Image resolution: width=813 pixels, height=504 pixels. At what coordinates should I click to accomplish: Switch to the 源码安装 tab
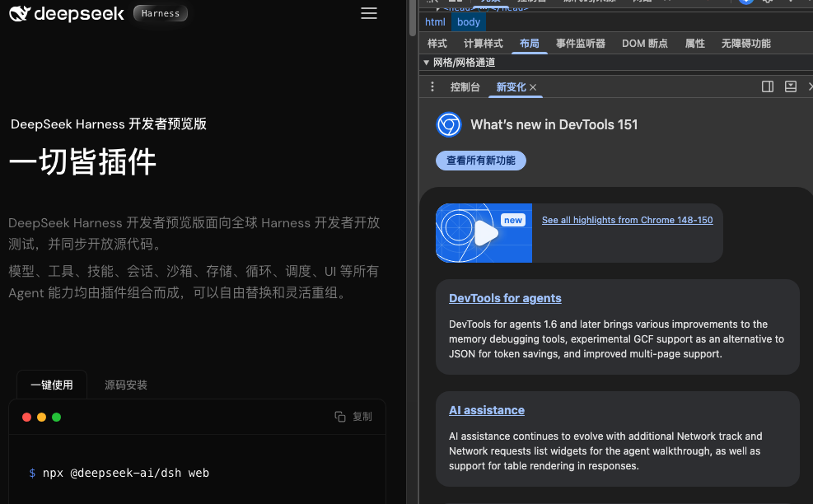pos(126,385)
